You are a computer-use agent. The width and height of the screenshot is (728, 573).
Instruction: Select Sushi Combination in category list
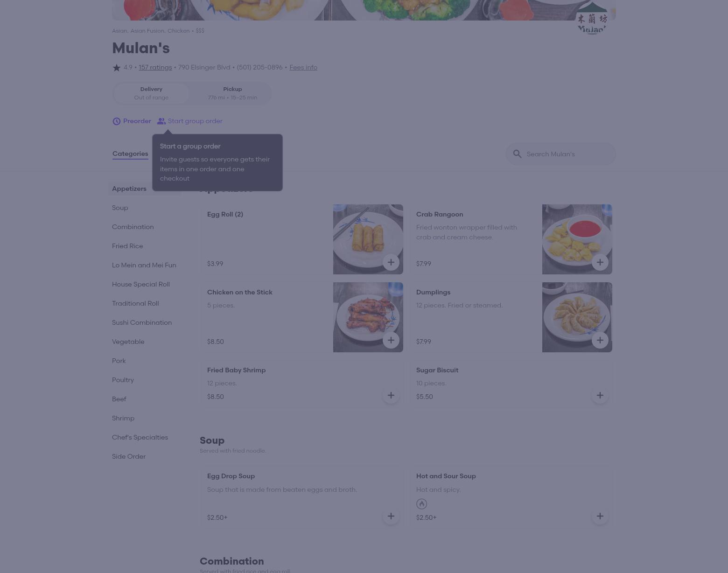click(142, 322)
